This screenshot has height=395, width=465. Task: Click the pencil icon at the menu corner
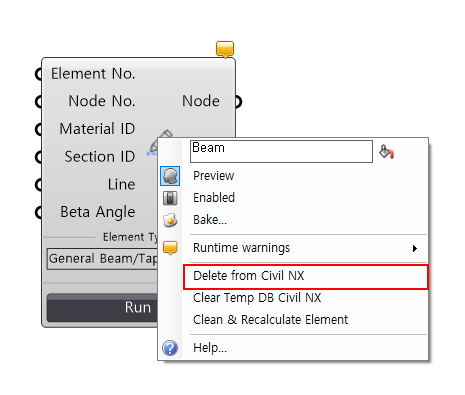[161, 142]
